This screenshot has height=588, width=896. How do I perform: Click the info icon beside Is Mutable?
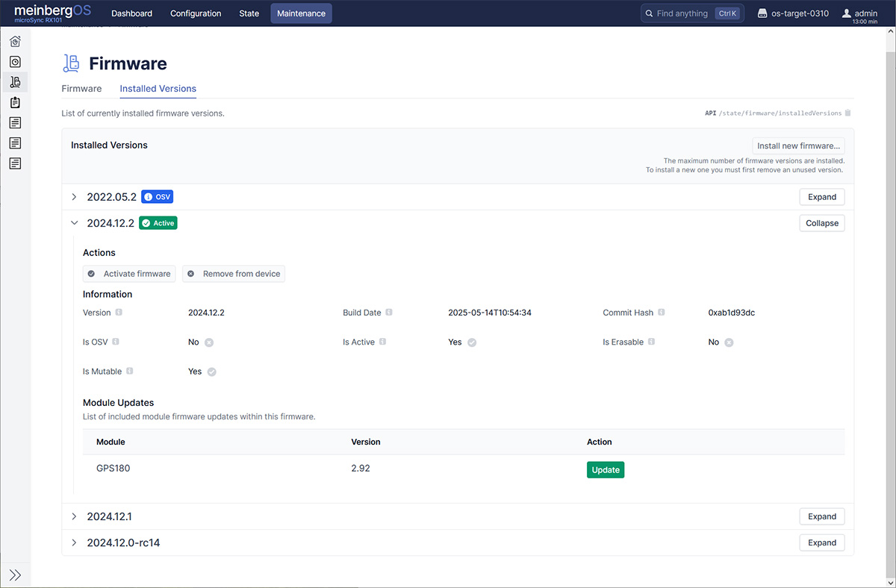tap(130, 371)
